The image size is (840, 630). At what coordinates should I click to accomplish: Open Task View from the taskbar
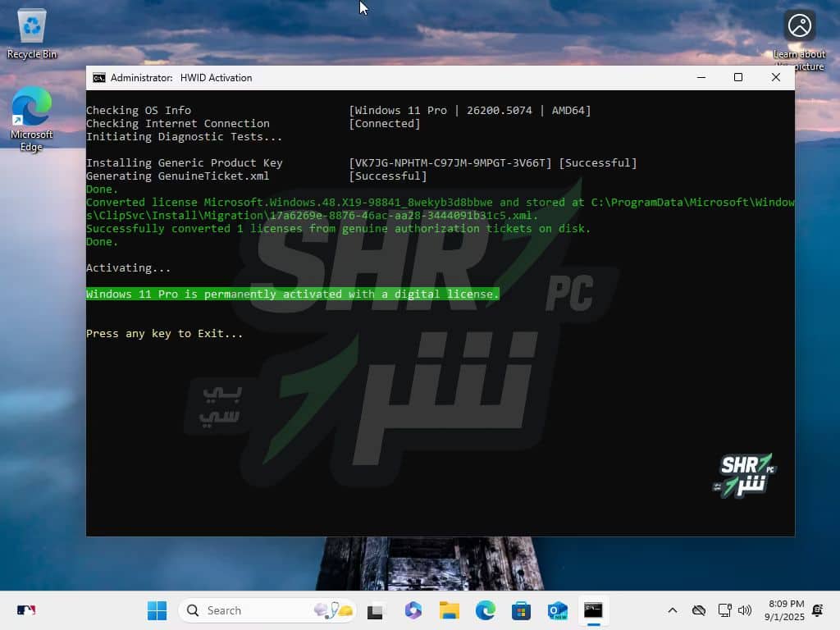coord(376,610)
